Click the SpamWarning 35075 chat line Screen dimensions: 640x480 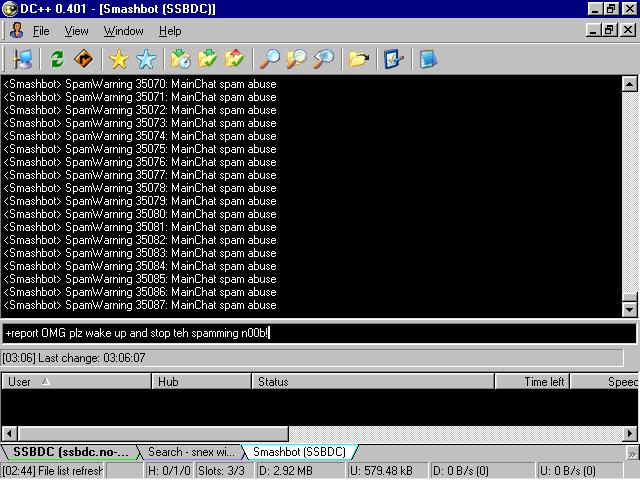[140, 149]
